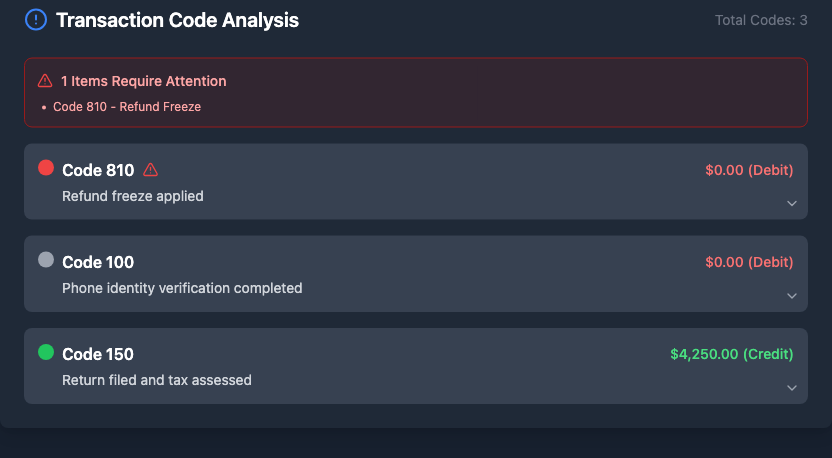Click the green status dot for Code 150
This screenshot has width=832, height=458.
pyautogui.click(x=46, y=352)
